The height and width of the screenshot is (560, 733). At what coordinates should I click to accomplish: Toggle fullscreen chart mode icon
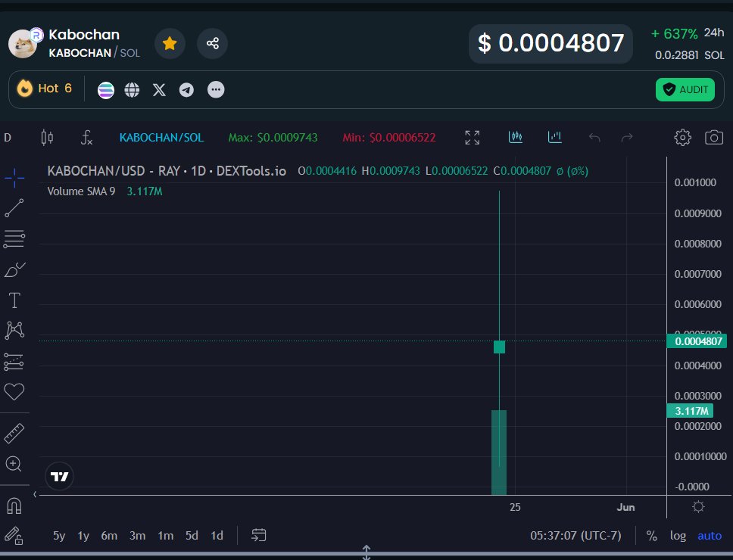click(x=473, y=137)
